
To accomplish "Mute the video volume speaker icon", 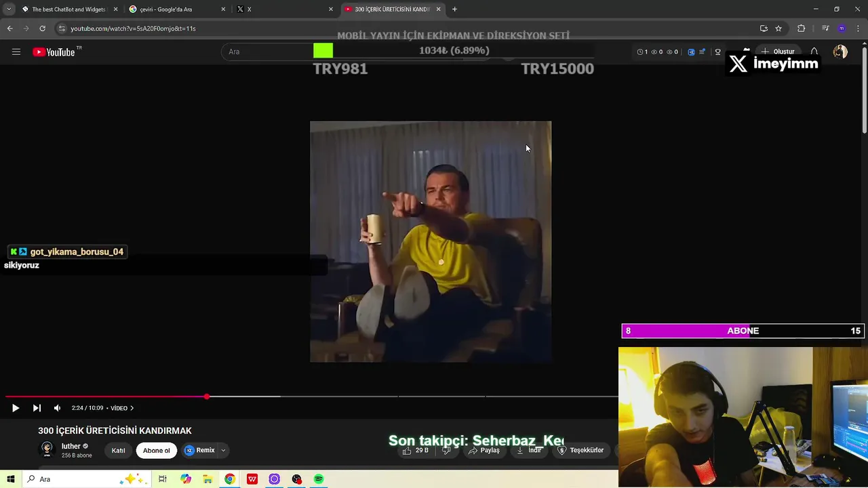I will pyautogui.click(x=57, y=408).
